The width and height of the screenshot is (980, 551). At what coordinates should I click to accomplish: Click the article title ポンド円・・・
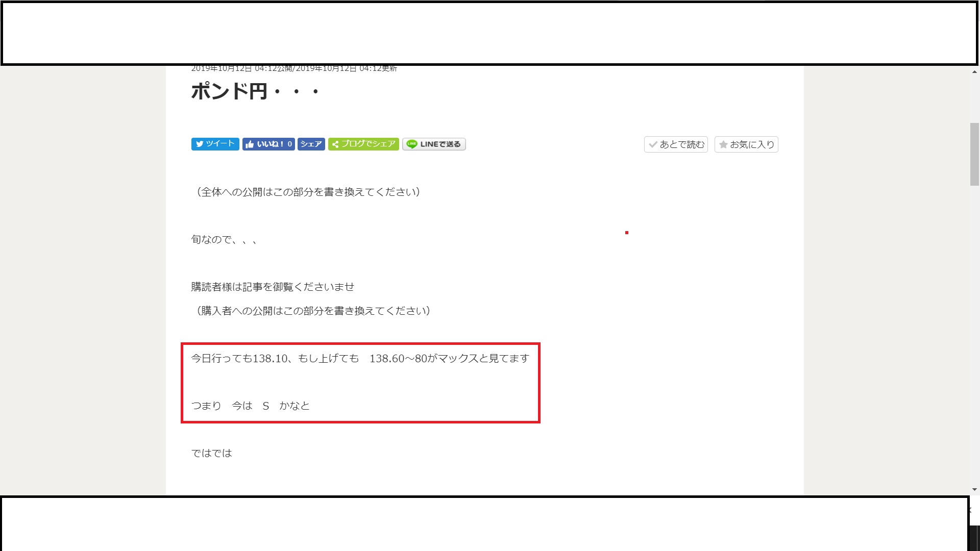tap(255, 92)
